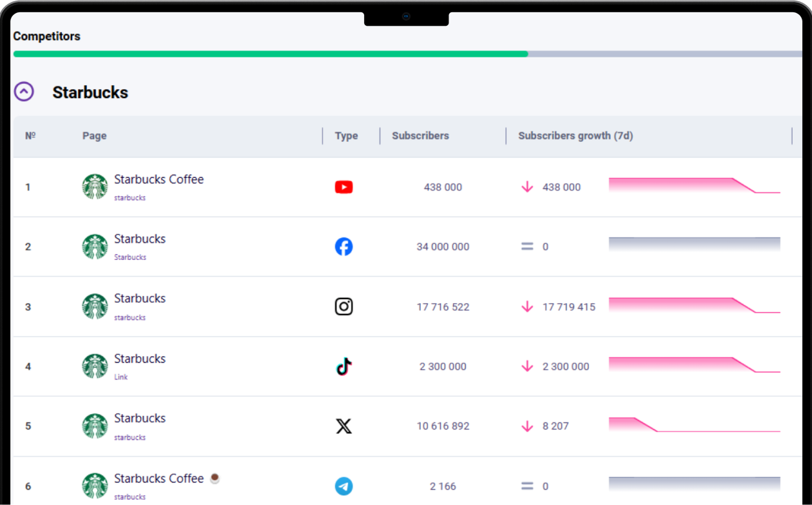Click the equals icon in the Telegram row
Screen dimensions: 812x505
[x=527, y=486]
